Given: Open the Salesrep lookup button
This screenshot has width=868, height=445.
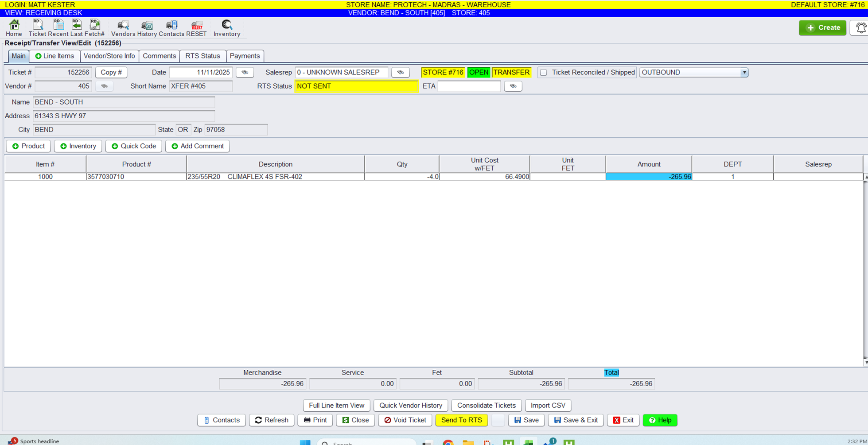Looking at the screenshot, I should pos(400,73).
